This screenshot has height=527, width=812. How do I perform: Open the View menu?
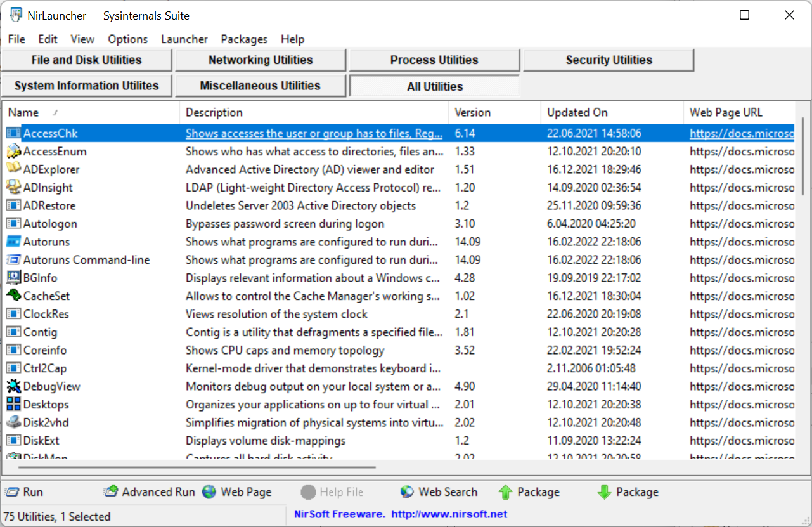click(82, 39)
